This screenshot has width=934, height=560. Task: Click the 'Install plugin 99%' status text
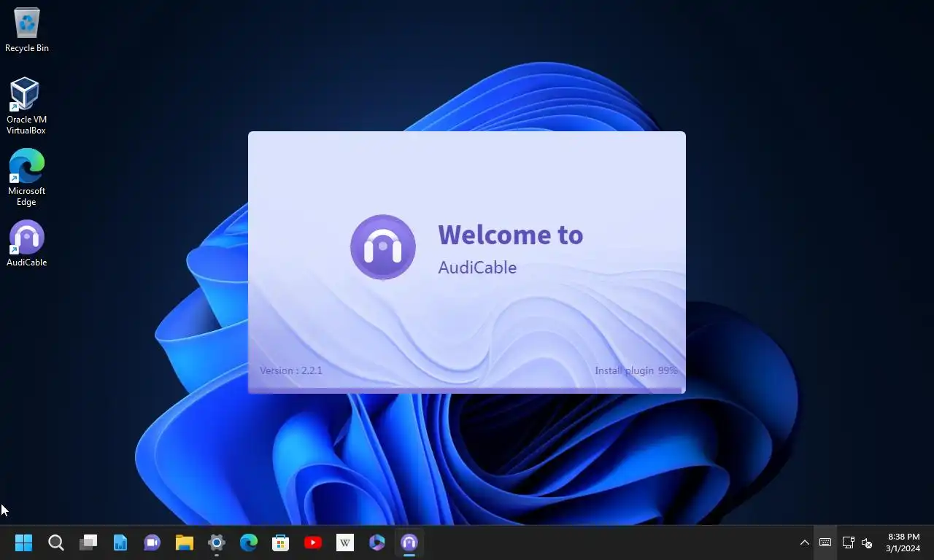[636, 370]
